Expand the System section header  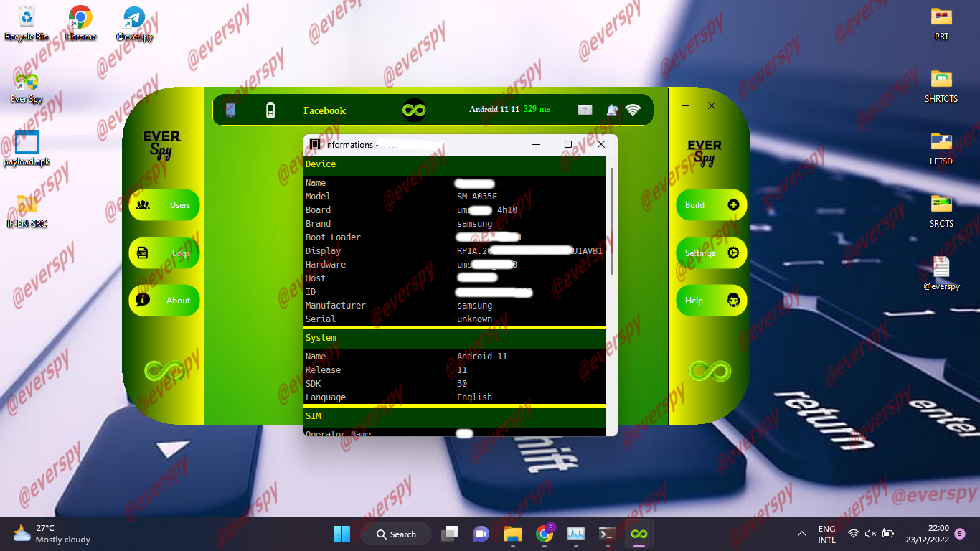click(321, 337)
